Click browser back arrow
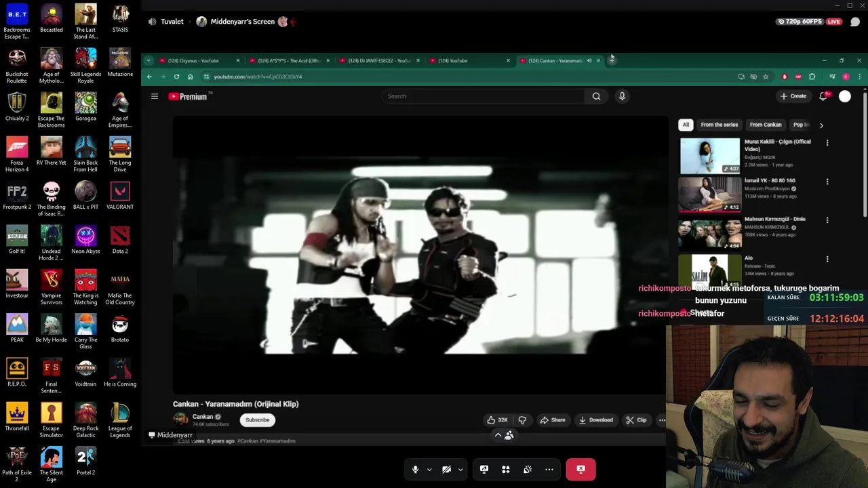Screen dimensions: 868x488 pyautogui.click(x=149, y=77)
